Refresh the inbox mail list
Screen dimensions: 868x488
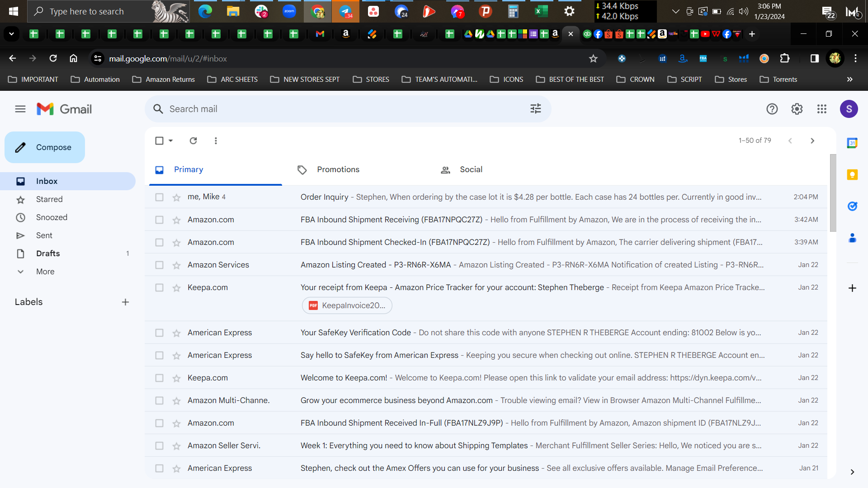[x=193, y=141]
